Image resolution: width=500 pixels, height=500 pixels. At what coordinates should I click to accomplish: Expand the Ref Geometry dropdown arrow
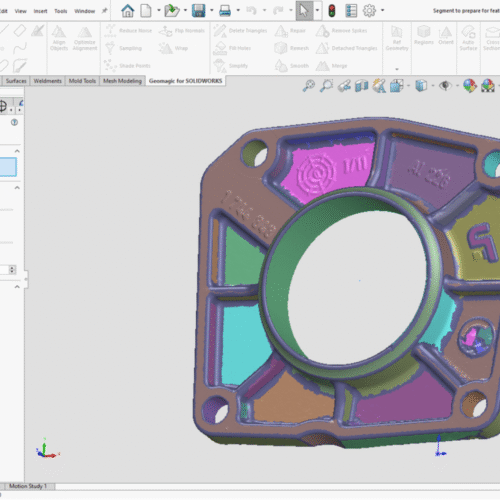pos(397,69)
